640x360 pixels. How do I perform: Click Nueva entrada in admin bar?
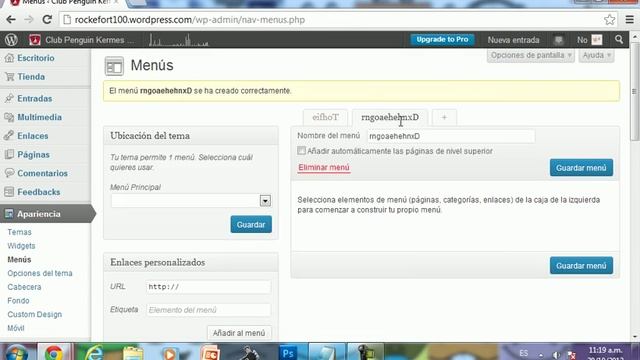[513, 40]
